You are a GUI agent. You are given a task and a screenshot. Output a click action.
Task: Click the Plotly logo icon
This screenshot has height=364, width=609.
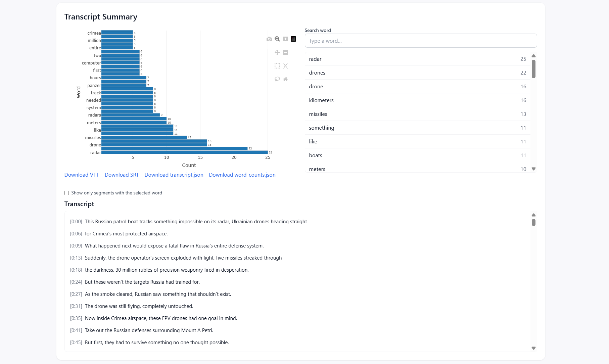click(293, 39)
